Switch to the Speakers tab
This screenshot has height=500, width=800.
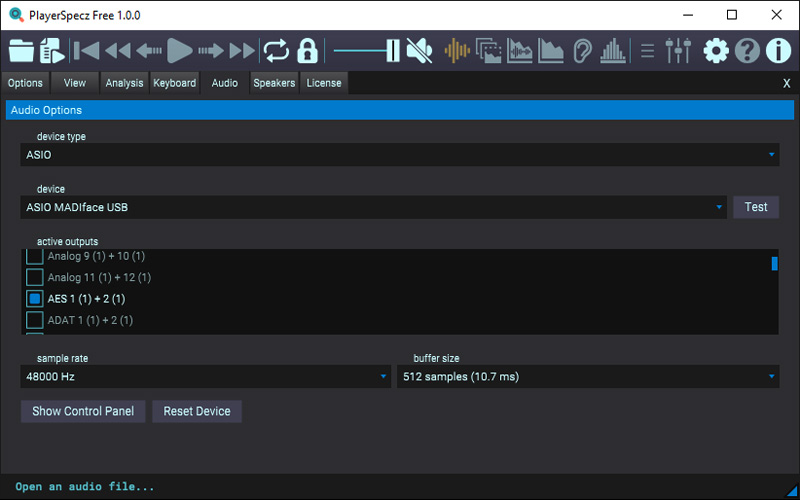point(274,83)
